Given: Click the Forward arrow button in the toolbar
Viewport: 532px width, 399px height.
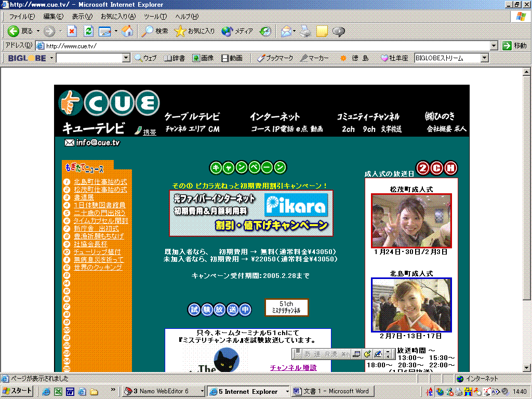Looking at the screenshot, I should [x=49, y=31].
